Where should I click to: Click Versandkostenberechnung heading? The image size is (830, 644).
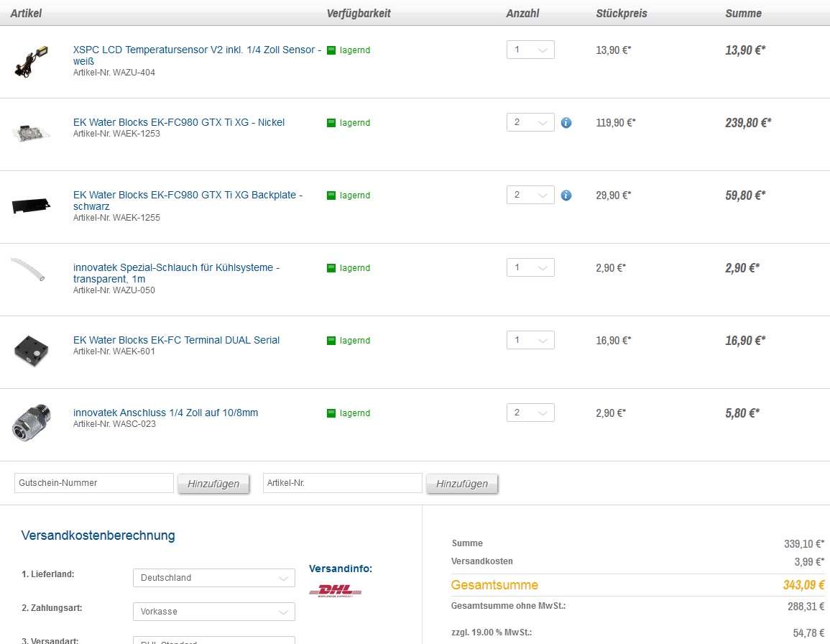click(x=98, y=535)
